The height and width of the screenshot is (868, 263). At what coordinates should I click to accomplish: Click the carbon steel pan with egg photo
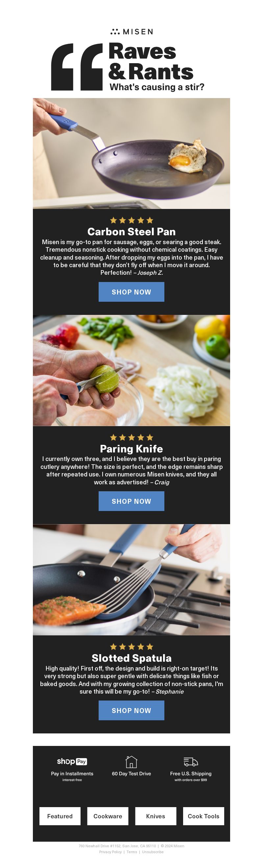point(131,153)
